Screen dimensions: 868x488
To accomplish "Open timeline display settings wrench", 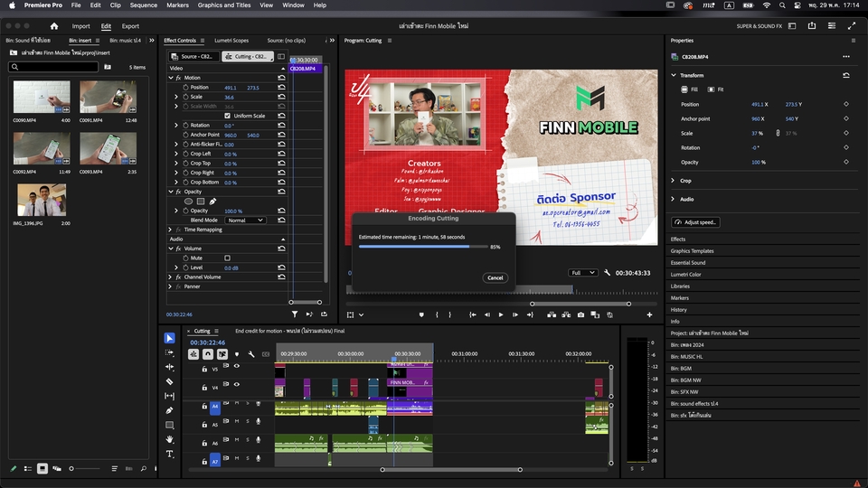I will pyautogui.click(x=250, y=354).
